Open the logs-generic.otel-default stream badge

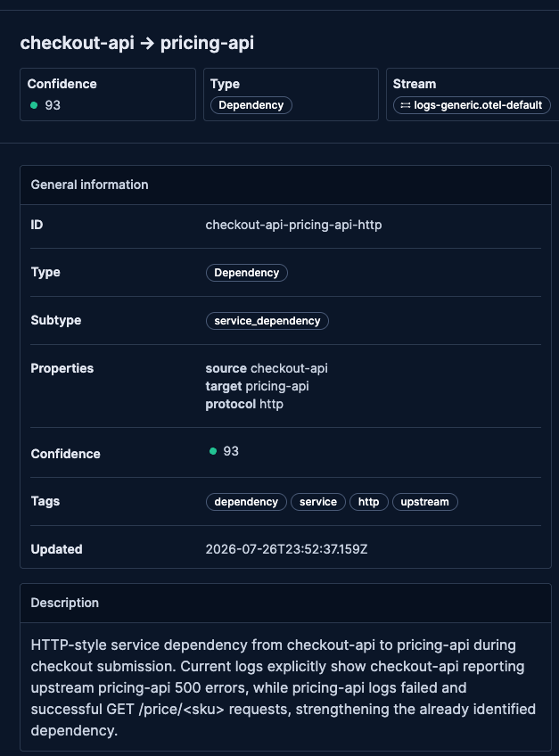tap(472, 105)
